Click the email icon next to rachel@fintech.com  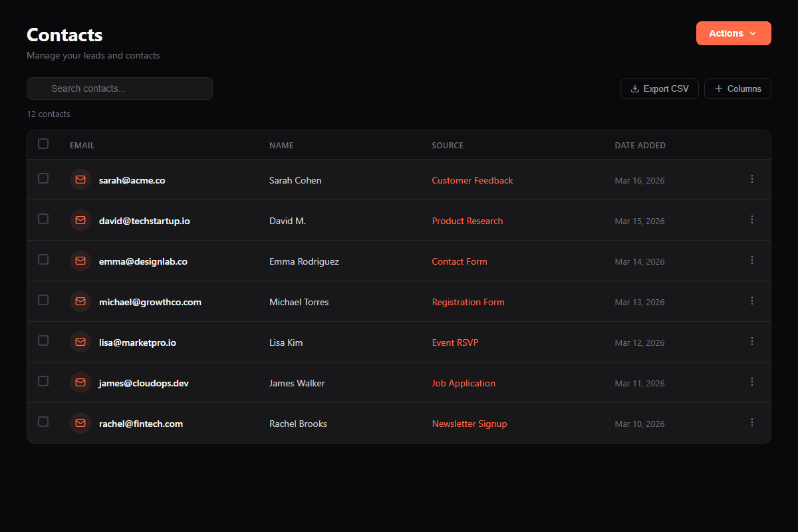(x=80, y=423)
